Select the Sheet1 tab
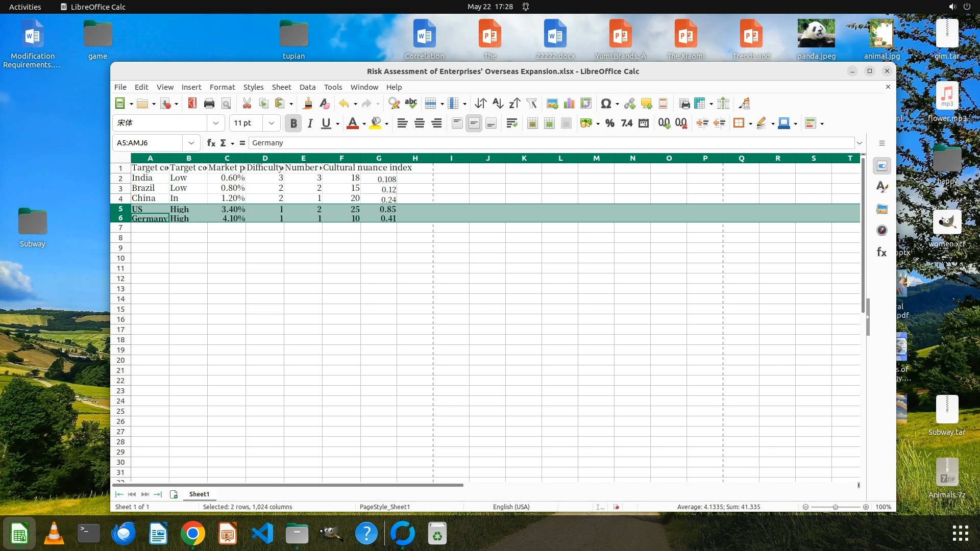 point(199,494)
